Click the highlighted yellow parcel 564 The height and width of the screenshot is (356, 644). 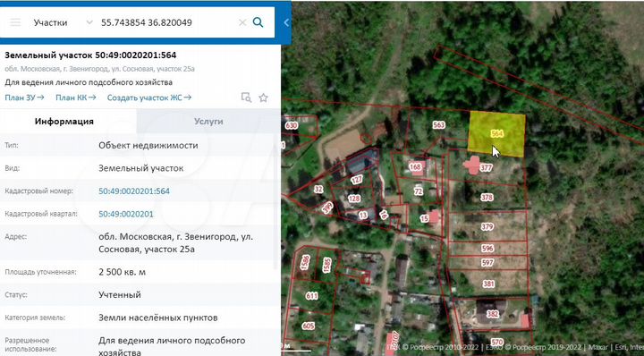pyautogui.click(x=497, y=133)
